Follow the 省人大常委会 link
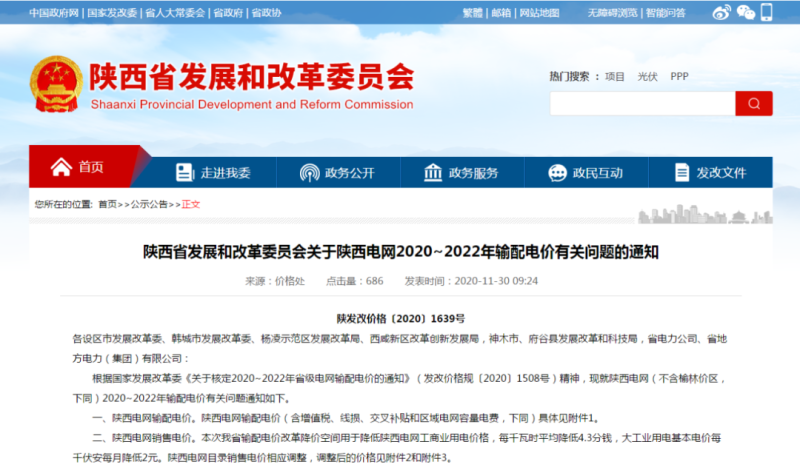This screenshot has height=470, width=800. pos(175,13)
